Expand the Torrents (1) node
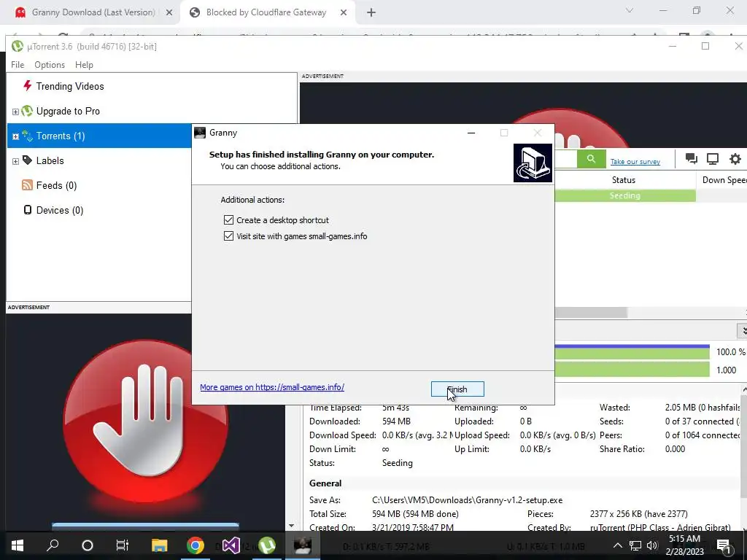Viewport: 747px width, 560px height. [x=15, y=136]
